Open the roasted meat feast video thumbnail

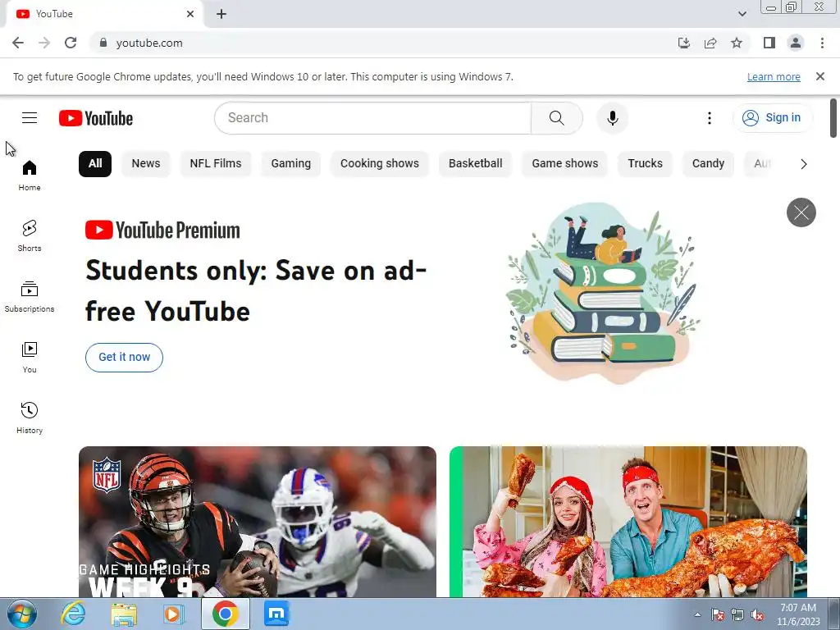(x=628, y=522)
